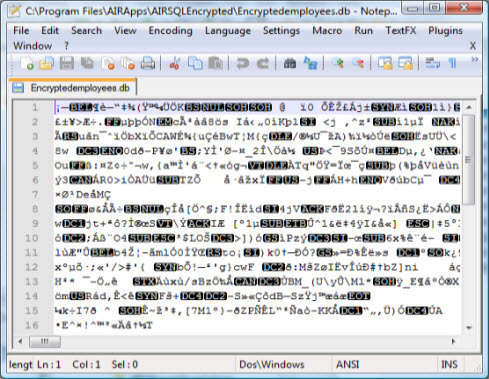Open the View menu

[x=125, y=30]
